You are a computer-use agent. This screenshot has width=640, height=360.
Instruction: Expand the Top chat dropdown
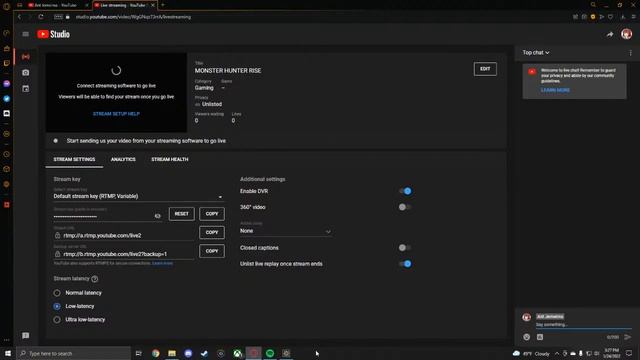536,53
